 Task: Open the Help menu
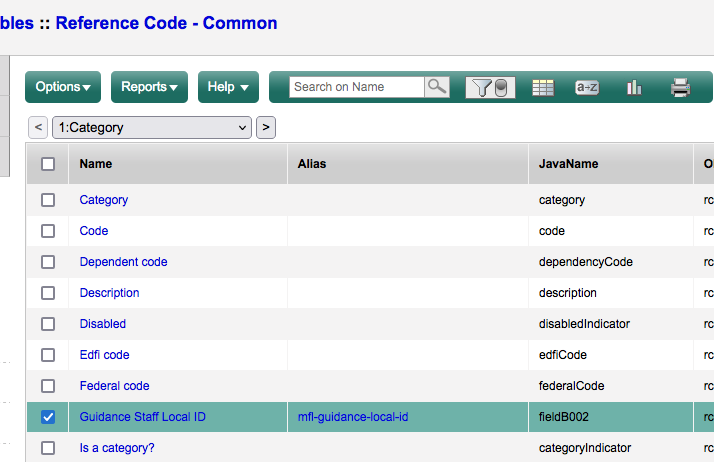click(x=228, y=87)
